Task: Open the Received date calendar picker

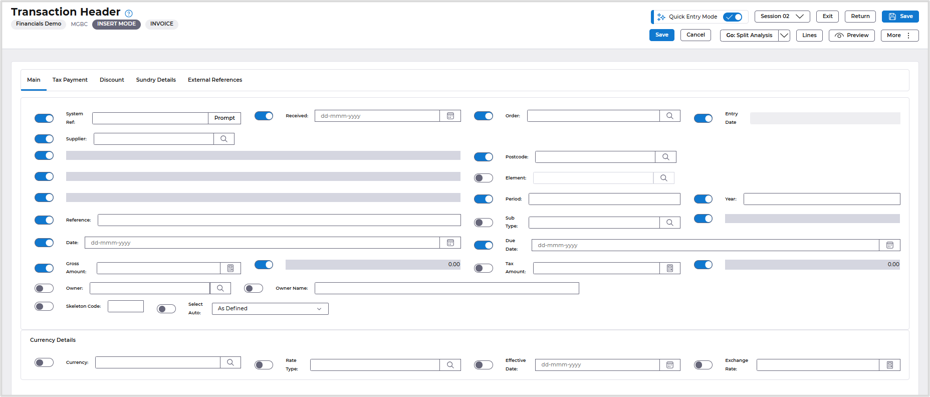Action: click(450, 116)
